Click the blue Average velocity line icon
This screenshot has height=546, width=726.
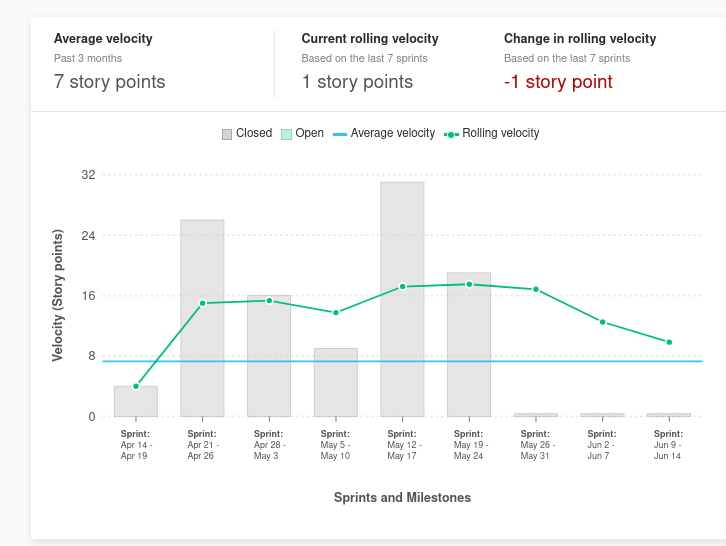(339, 134)
